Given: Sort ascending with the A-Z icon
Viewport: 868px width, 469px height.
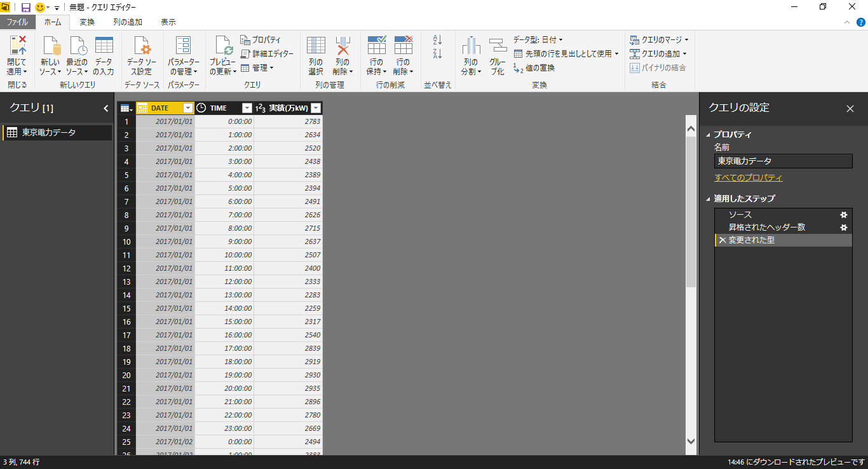Looking at the screenshot, I should [x=437, y=39].
